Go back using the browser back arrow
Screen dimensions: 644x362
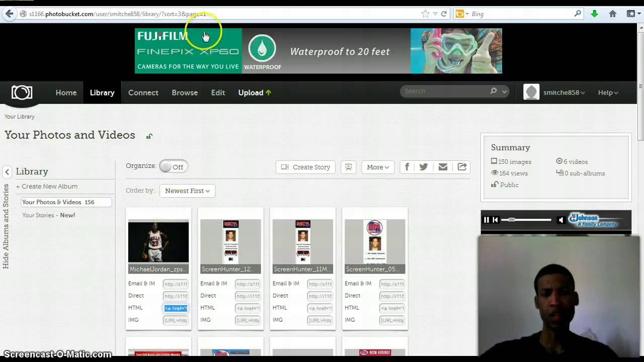pos(9,14)
